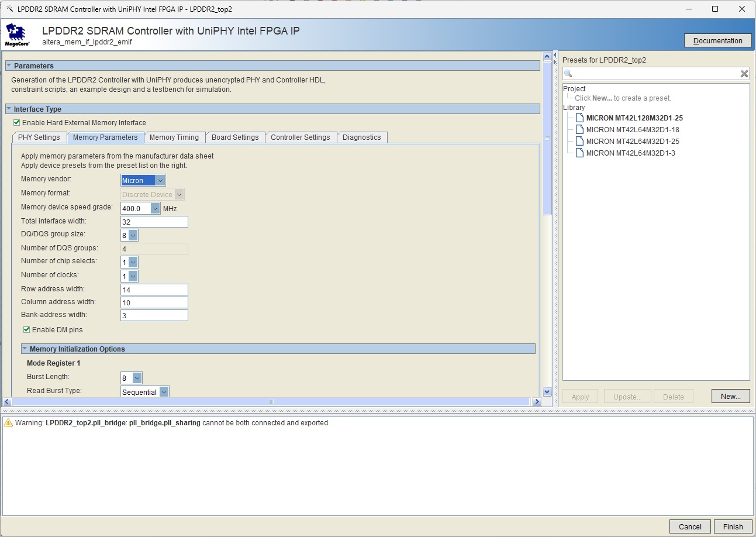Click the warning triangle icon in messages
The image size is (756, 537).
tap(8, 423)
